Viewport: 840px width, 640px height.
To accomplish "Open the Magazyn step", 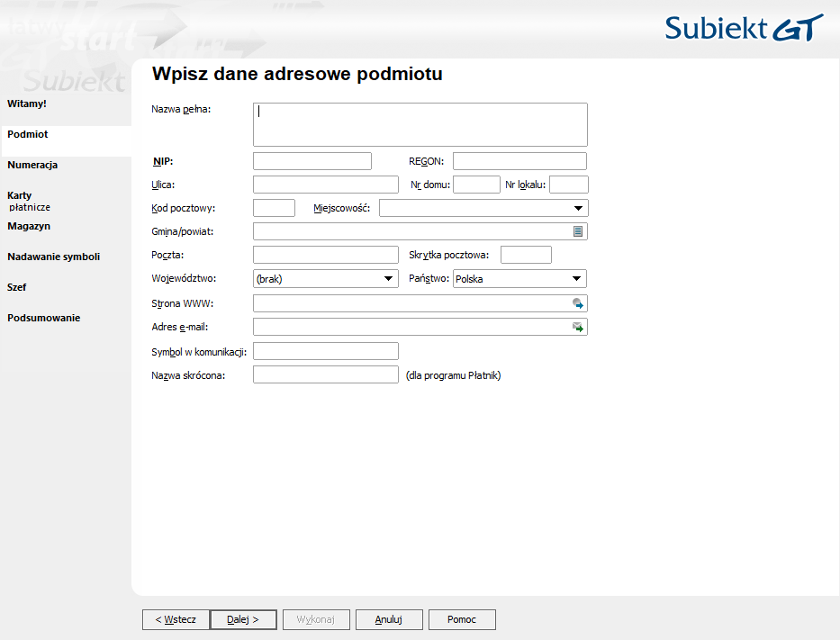I will click(x=29, y=226).
